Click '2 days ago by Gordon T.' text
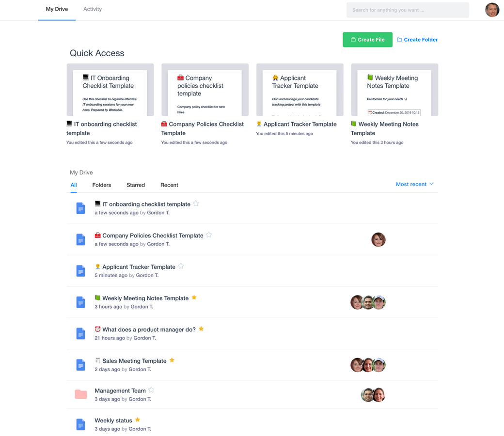This screenshot has width=504, height=436. click(123, 370)
